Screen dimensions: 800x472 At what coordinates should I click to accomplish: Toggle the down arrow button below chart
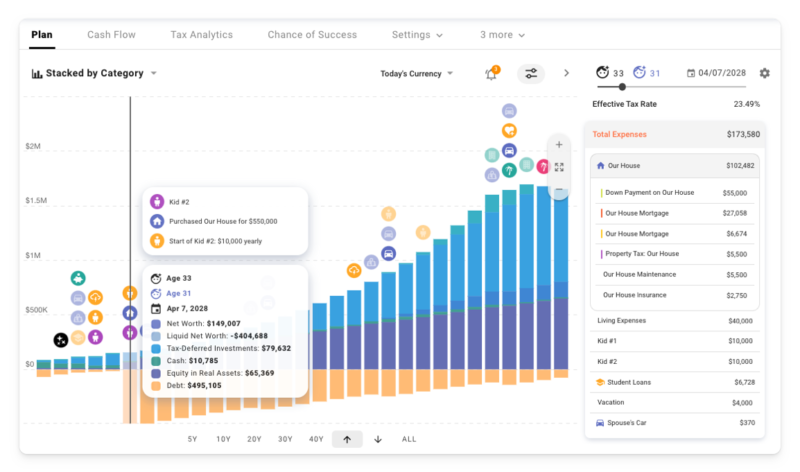(378, 439)
